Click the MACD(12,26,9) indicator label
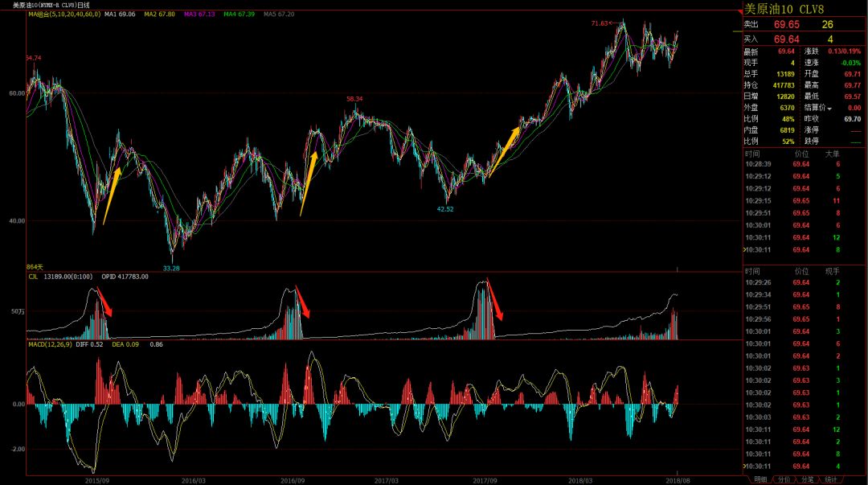The width and height of the screenshot is (868, 485). [50, 345]
